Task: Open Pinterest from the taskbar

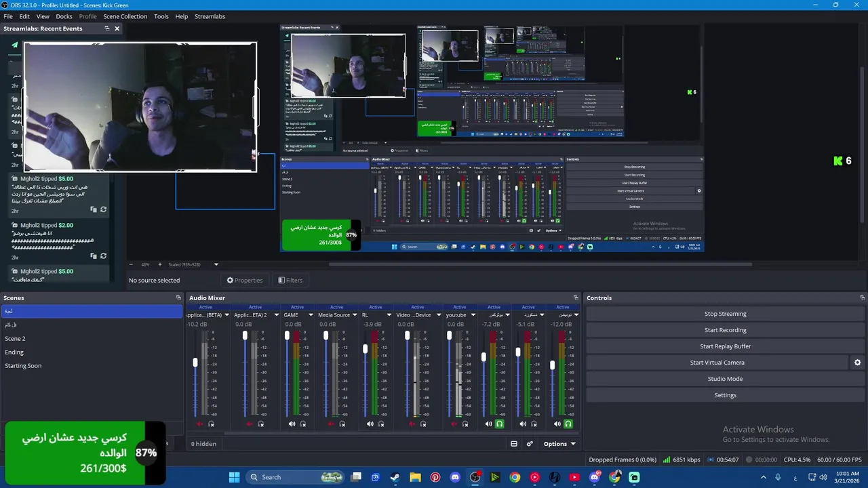Action: 435,477
